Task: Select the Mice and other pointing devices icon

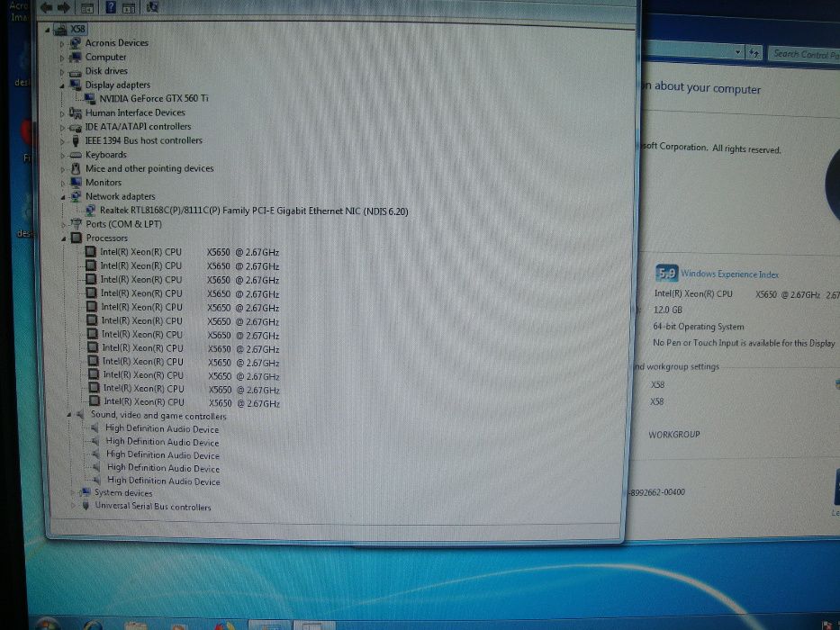Action: tap(76, 168)
